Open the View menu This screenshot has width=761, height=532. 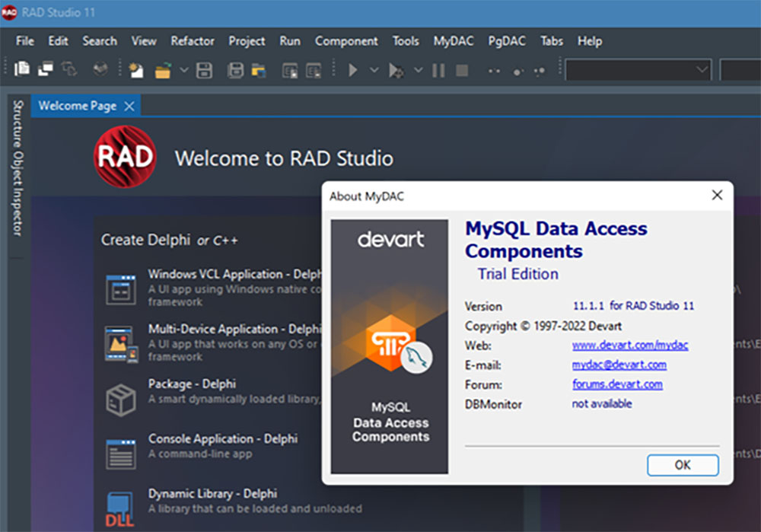point(144,41)
